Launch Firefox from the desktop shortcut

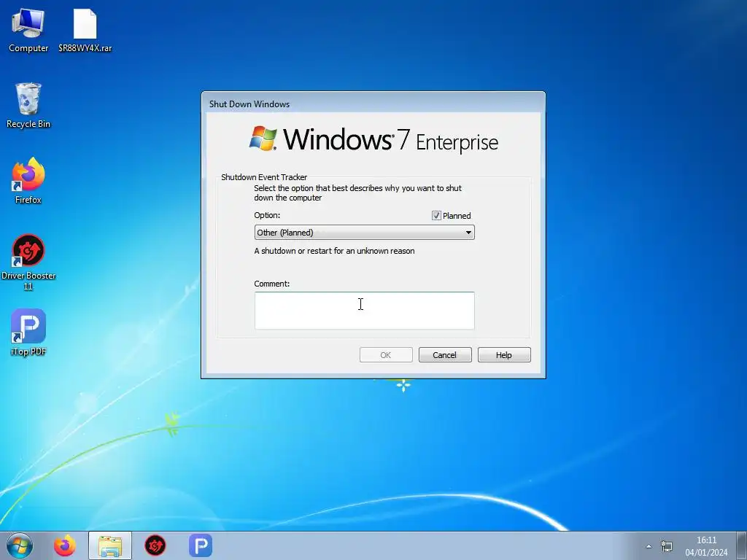click(28, 181)
